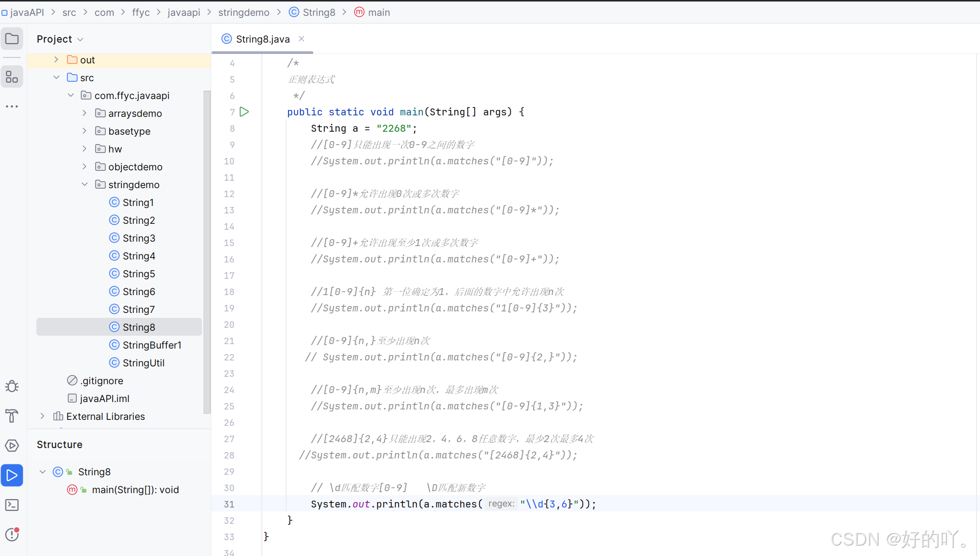
Task: Run main method from gutter icon
Action: pyautogui.click(x=245, y=112)
